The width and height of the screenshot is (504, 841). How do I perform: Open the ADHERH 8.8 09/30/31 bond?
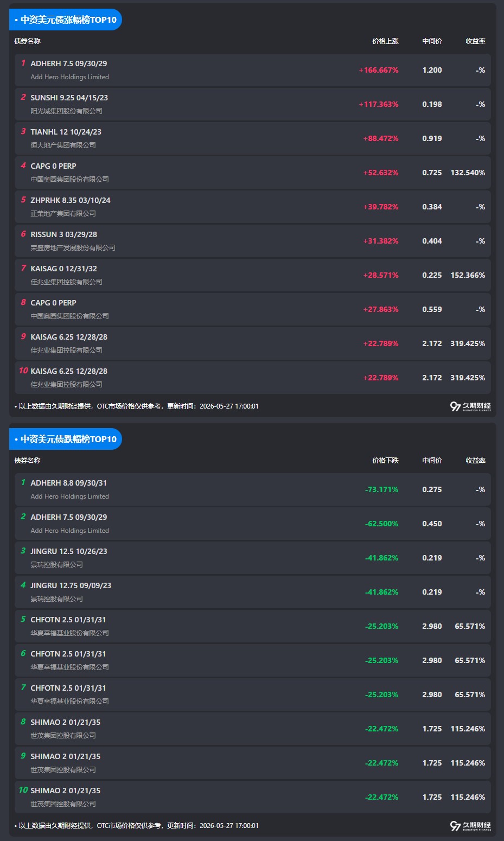(69, 483)
